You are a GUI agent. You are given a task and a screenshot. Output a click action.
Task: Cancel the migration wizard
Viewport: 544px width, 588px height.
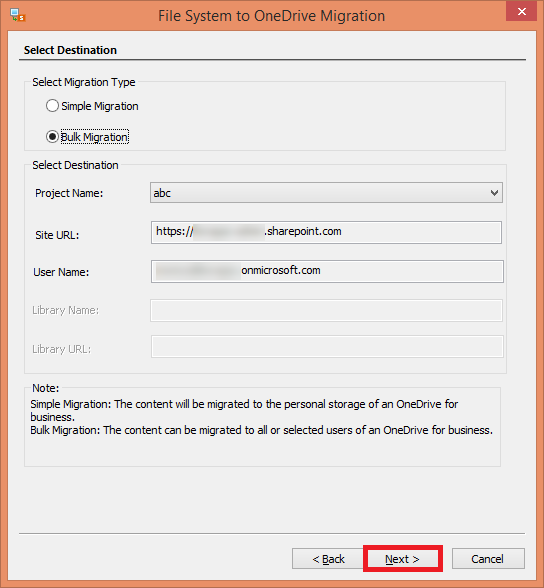[488, 559]
